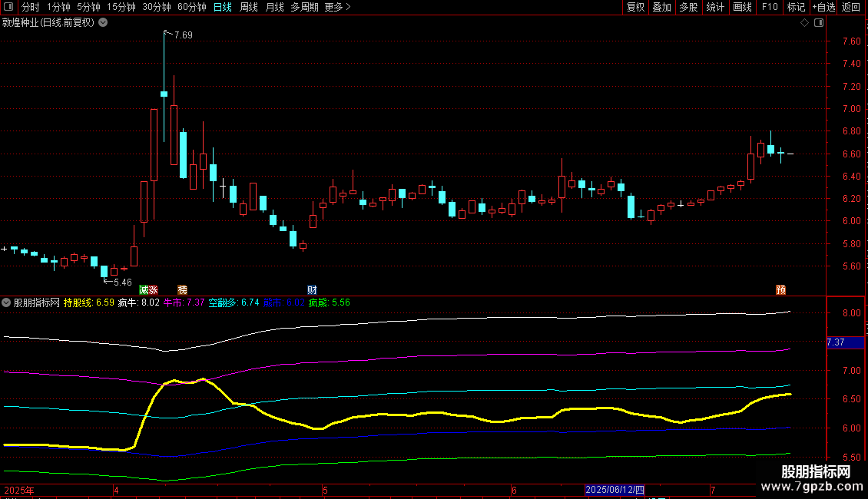868x499 pixels.
Task: Click the 敦煌种业(日线.前复权) title
Action: click(48, 23)
